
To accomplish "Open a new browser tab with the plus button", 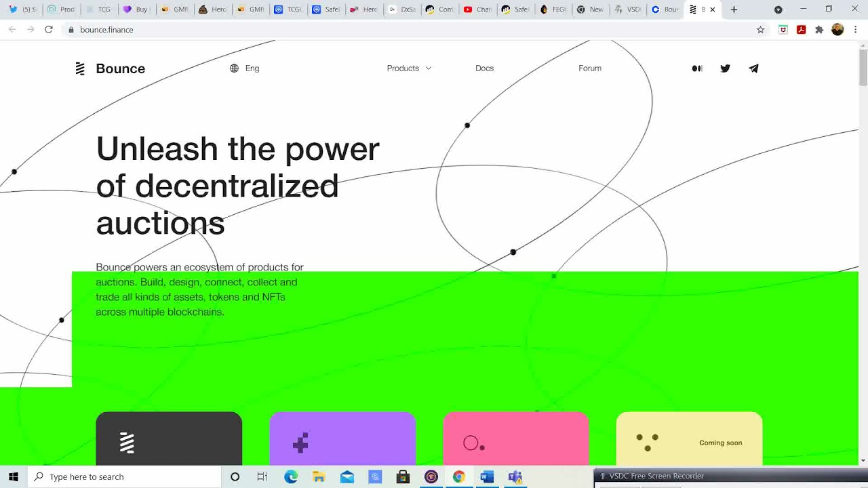I will tap(734, 9).
